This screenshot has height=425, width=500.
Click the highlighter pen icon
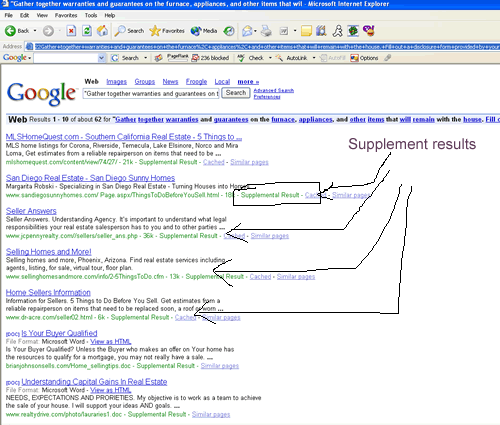click(x=387, y=58)
